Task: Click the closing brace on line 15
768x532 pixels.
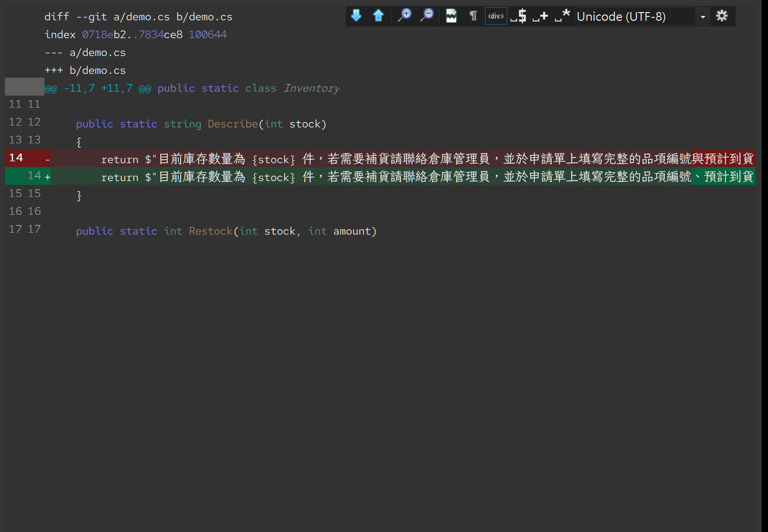Action: coord(79,196)
